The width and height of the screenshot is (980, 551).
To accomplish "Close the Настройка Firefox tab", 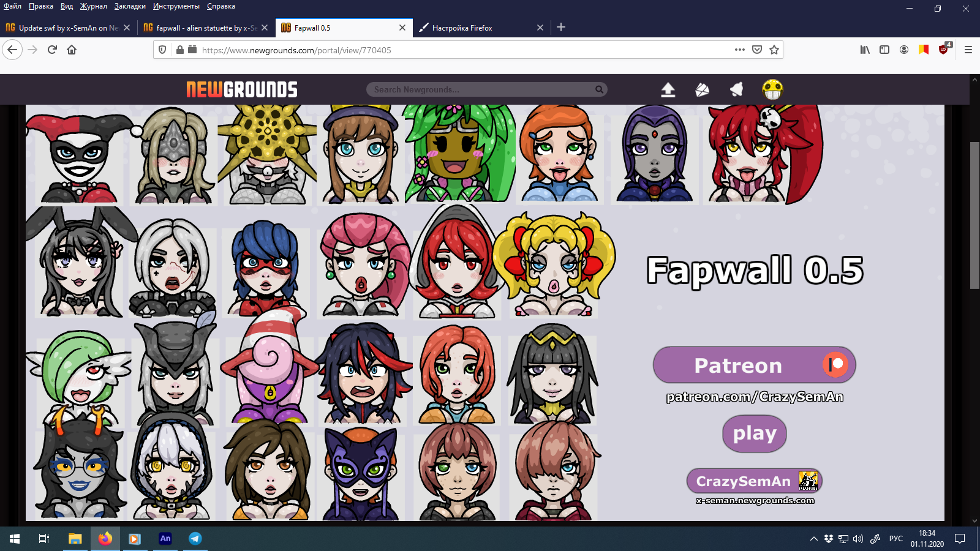I will tap(540, 28).
